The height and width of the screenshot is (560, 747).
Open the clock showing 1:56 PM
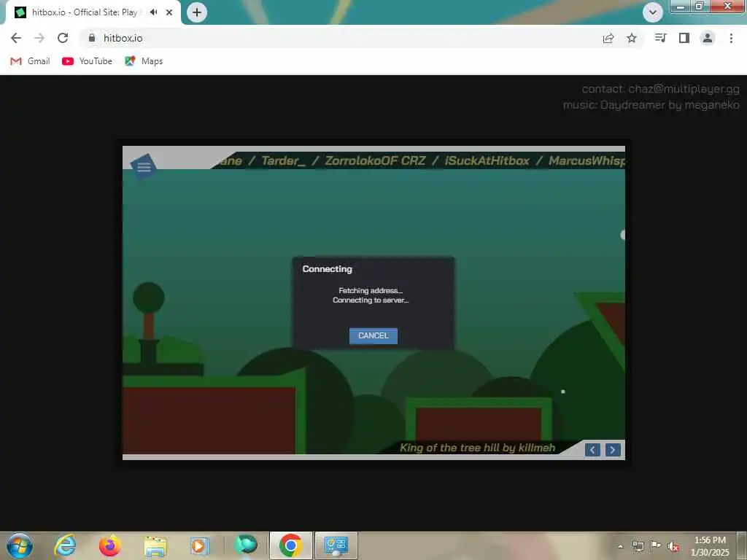click(x=710, y=546)
